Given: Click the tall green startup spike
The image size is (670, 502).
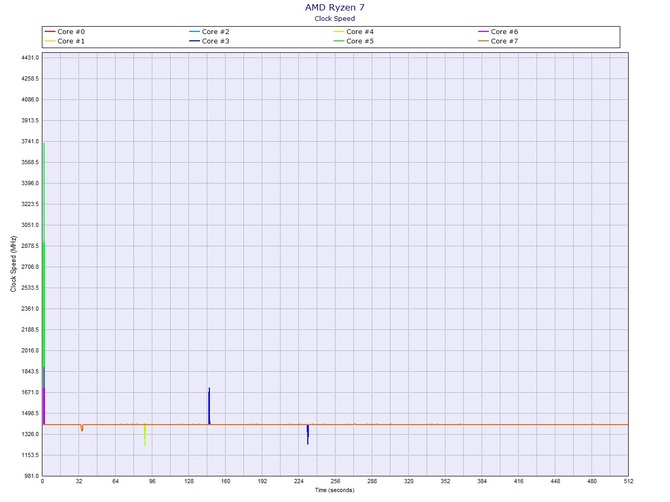Looking at the screenshot, I should 44,254.
